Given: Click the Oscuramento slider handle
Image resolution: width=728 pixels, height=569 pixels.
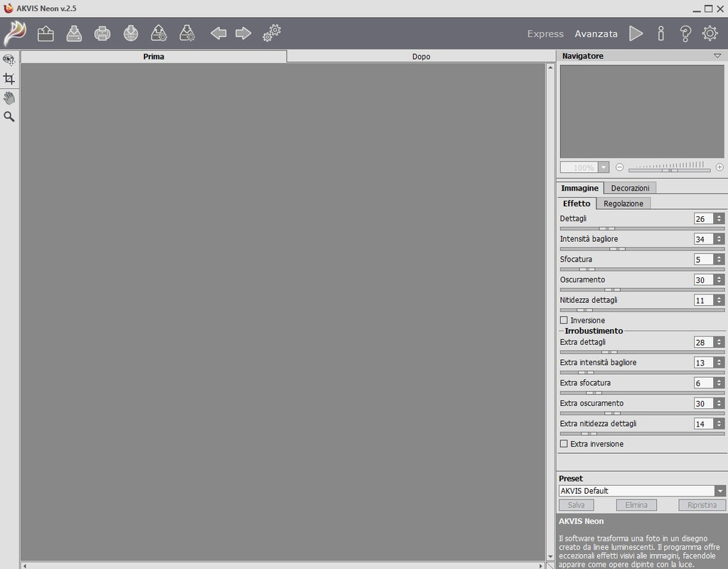Looking at the screenshot, I should [x=612, y=290].
